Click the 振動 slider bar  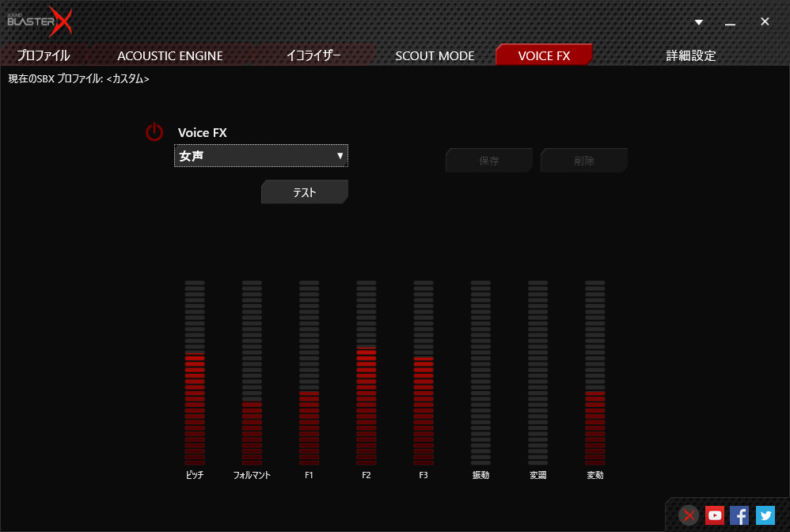click(480, 372)
